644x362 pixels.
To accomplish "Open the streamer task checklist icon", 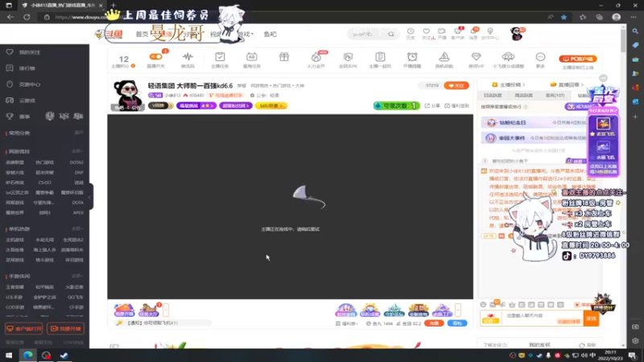I will (x=220, y=56).
